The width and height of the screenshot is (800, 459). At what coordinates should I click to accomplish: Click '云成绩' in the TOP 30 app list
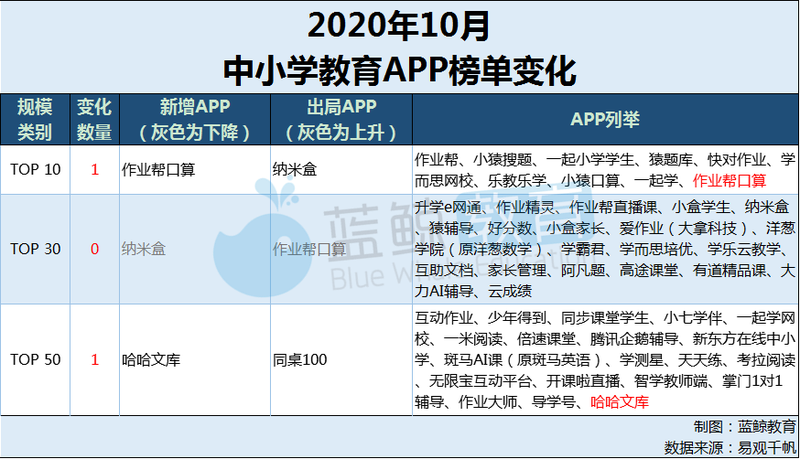click(x=510, y=291)
